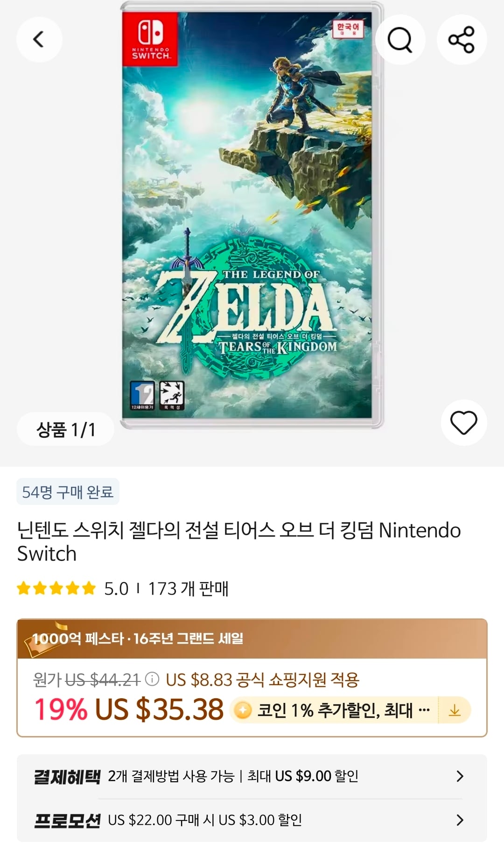
Task: Tap the share icon
Action: click(x=461, y=40)
